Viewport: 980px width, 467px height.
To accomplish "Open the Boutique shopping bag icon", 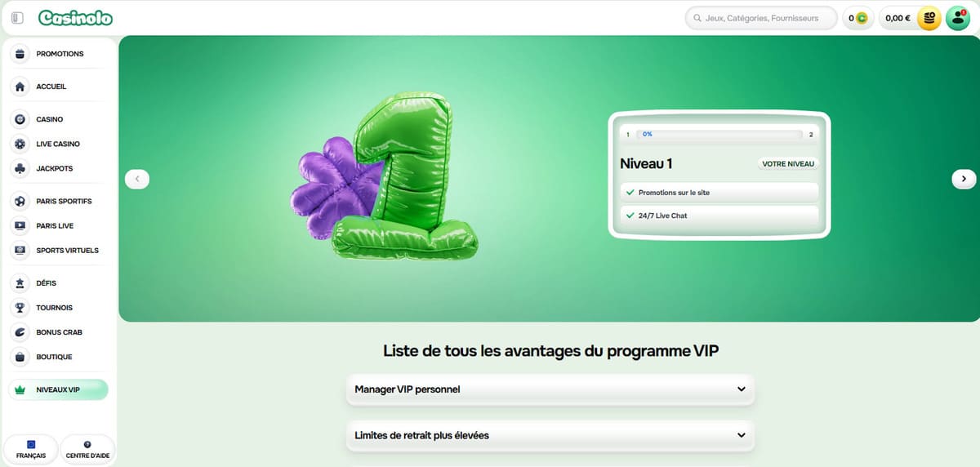I will [x=20, y=357].
